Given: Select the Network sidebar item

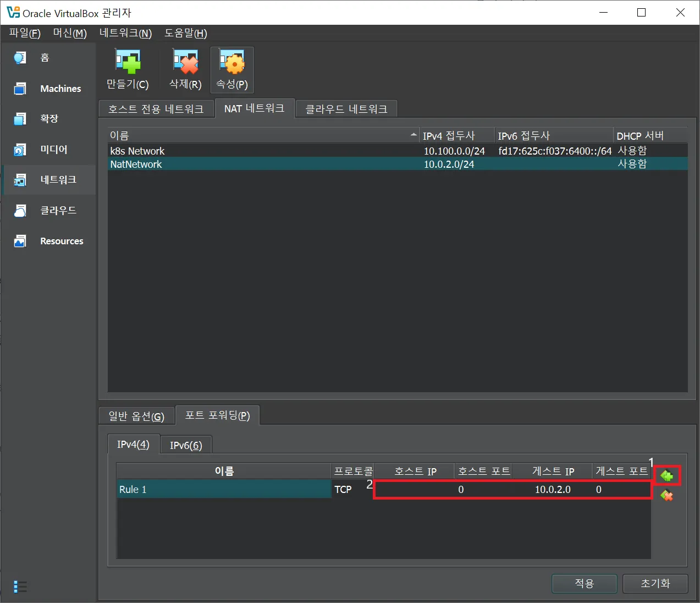Looking at the screenshot, I should click(x=48, y=179).
